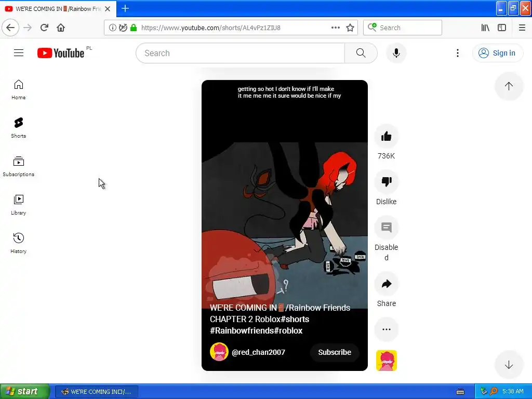Screen dimensions: 532x399
Task: Open the Windows start menu
Action: tap(24, 392)
